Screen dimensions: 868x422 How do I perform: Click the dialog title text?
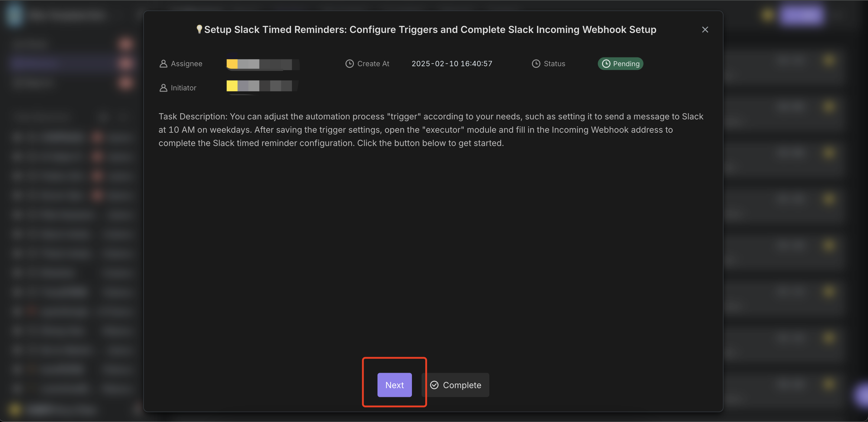[x=430, y=30]
